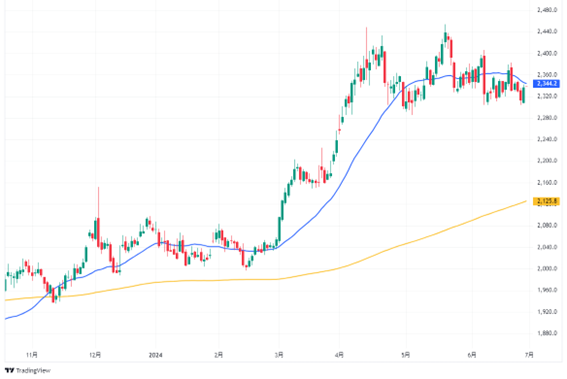Viewport: 567px width, 379px height.
Task: Click the 2,080.0 price axis label
Action: pos(547,225)
